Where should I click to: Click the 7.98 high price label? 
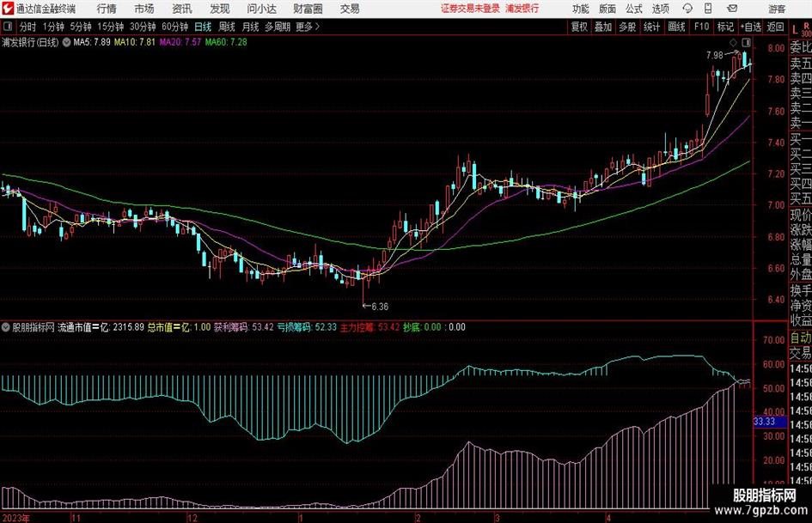[715, 56]
